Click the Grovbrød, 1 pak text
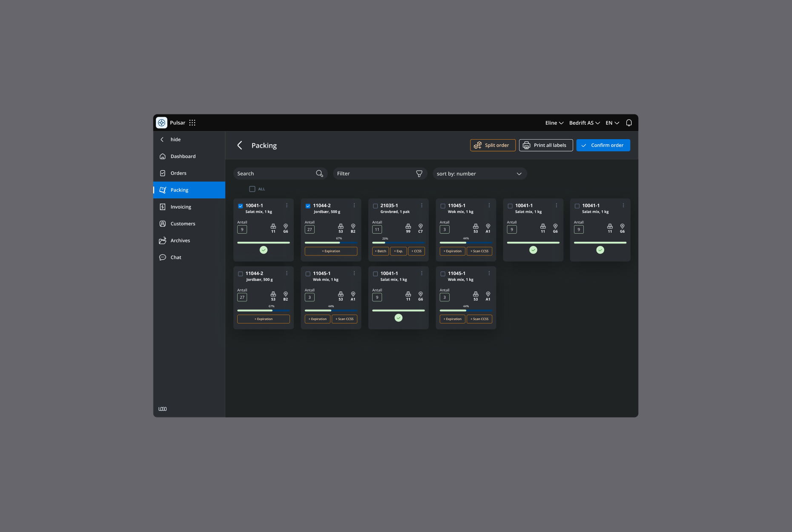The image size is (792, 532). point(395,212)
